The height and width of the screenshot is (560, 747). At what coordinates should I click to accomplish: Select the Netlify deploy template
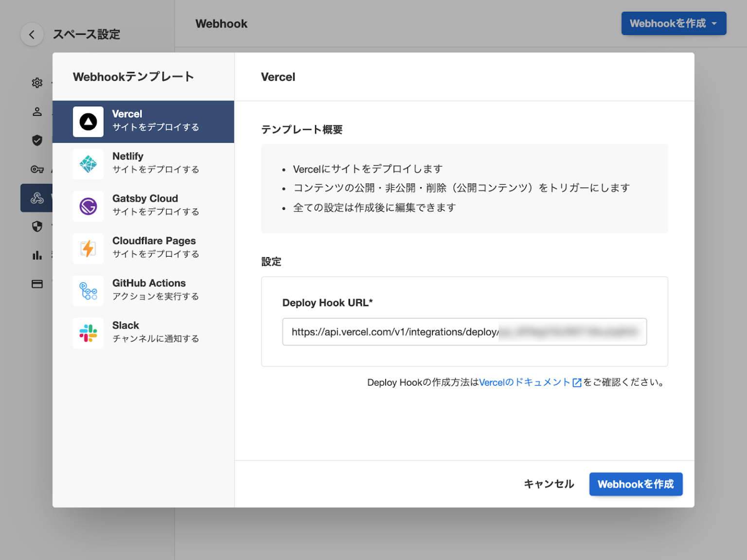pyautogui.click(x=143, y=164)
